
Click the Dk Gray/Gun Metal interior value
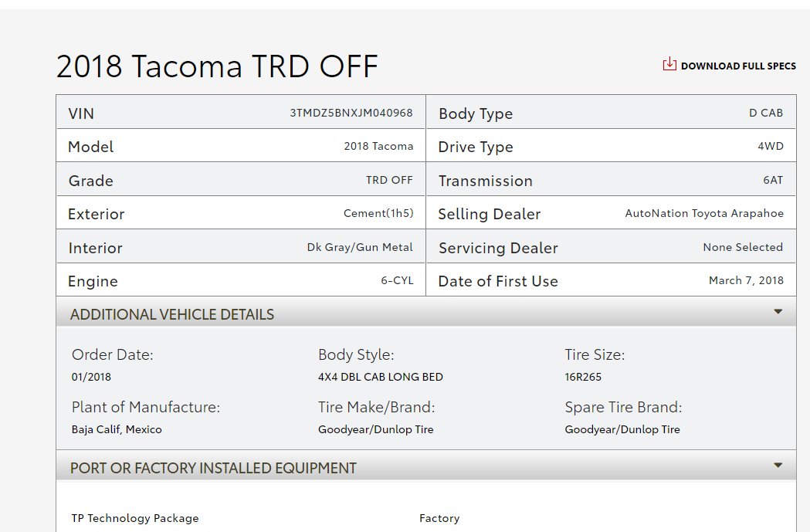(360, 248)
